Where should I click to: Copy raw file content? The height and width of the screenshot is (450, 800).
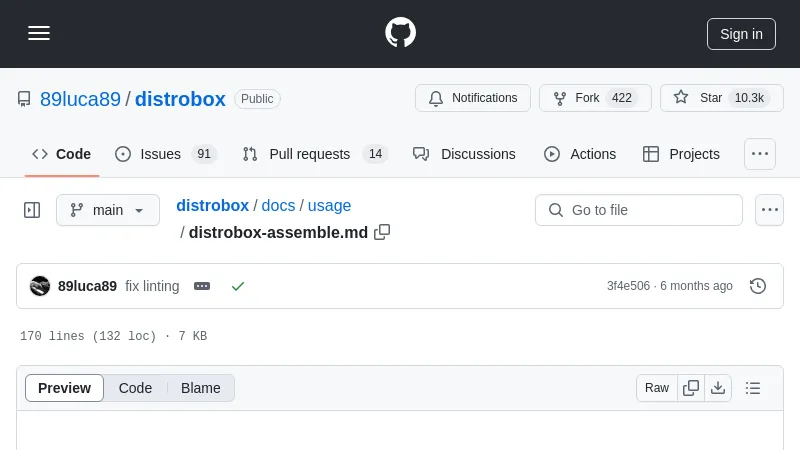click(x=691, y=388)
